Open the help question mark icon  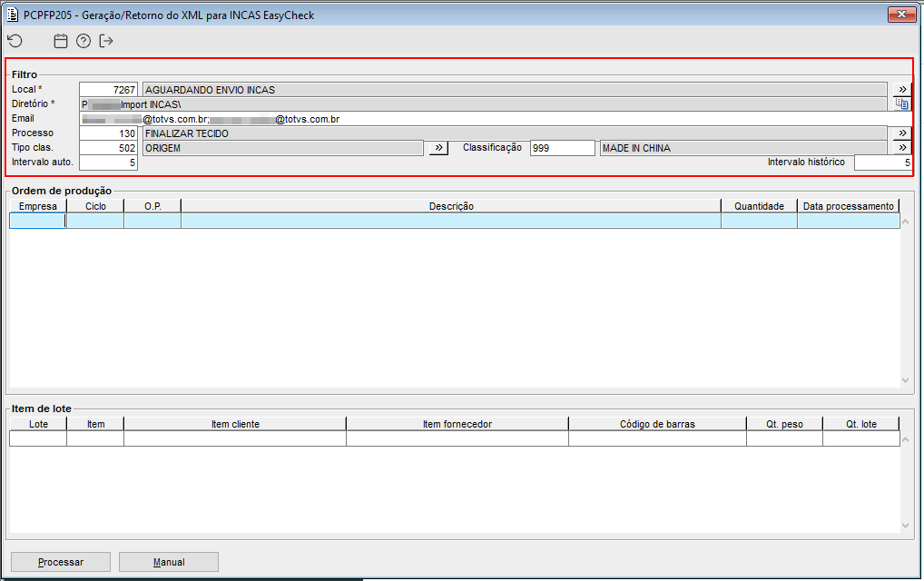click(84, 41)
